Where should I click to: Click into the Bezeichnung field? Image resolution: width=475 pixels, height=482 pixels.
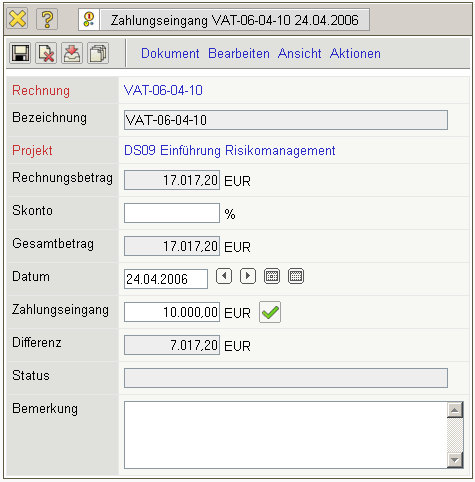pos(286,120)
